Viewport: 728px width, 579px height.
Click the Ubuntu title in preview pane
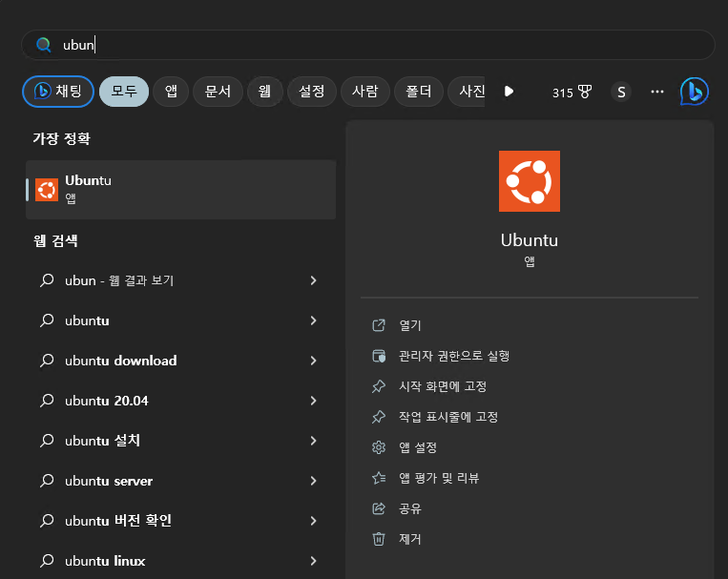530,240
